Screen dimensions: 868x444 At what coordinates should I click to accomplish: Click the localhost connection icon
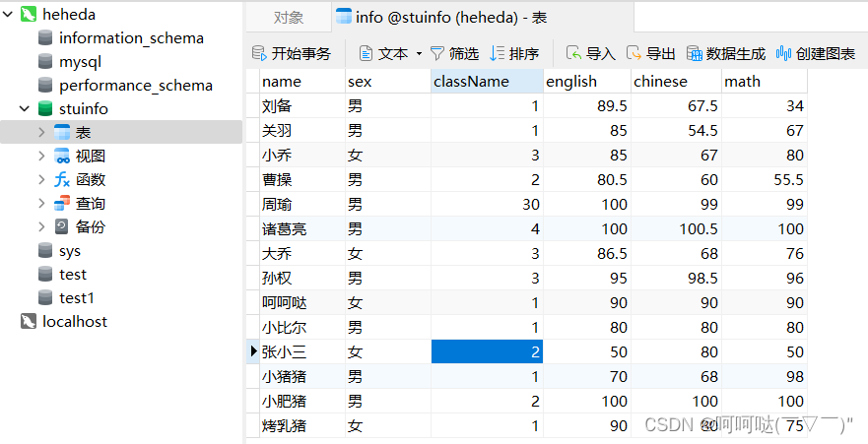[x=29, y=322]
